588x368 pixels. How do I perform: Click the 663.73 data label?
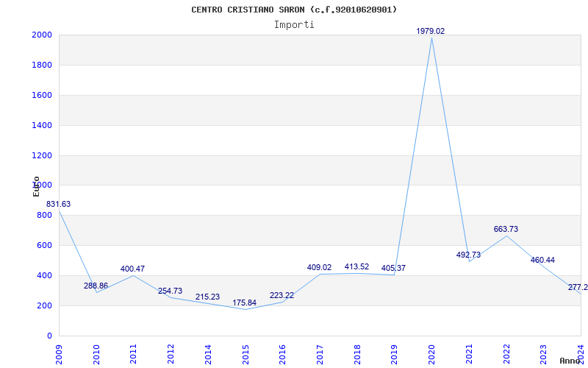(x=506, y=229)
